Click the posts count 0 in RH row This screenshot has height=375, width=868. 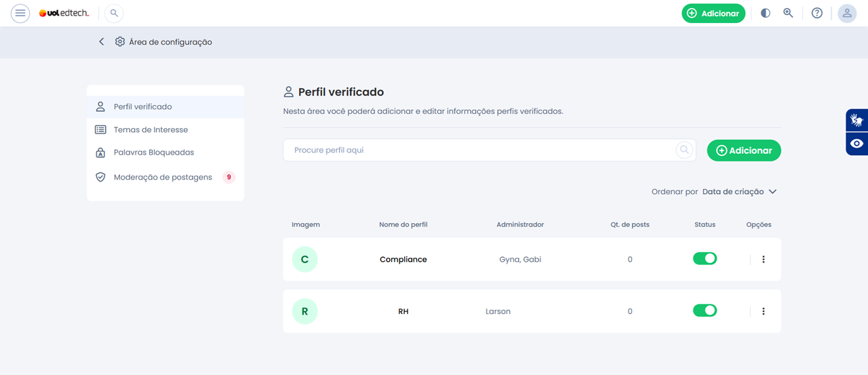[630, 311]
